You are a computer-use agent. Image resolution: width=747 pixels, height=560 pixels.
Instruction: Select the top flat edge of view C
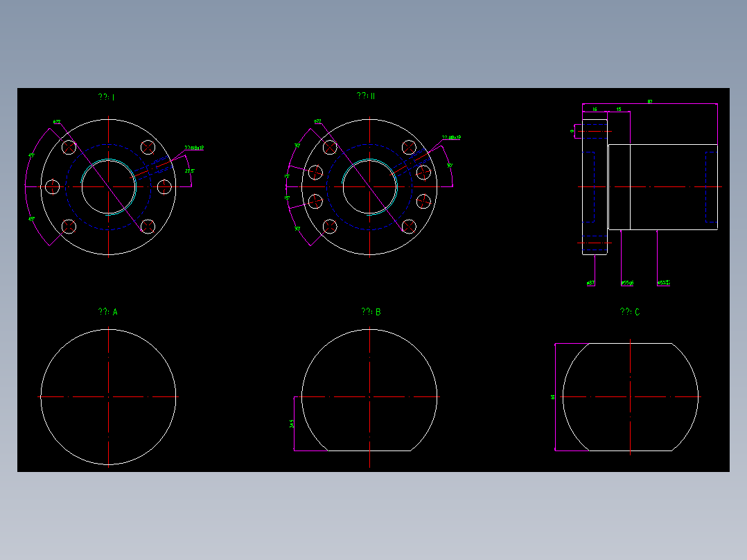631,343
